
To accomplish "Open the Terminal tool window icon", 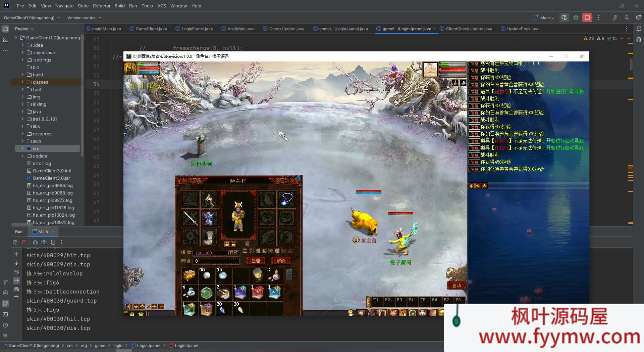I will pyautogui.click(x=5, y=314).
